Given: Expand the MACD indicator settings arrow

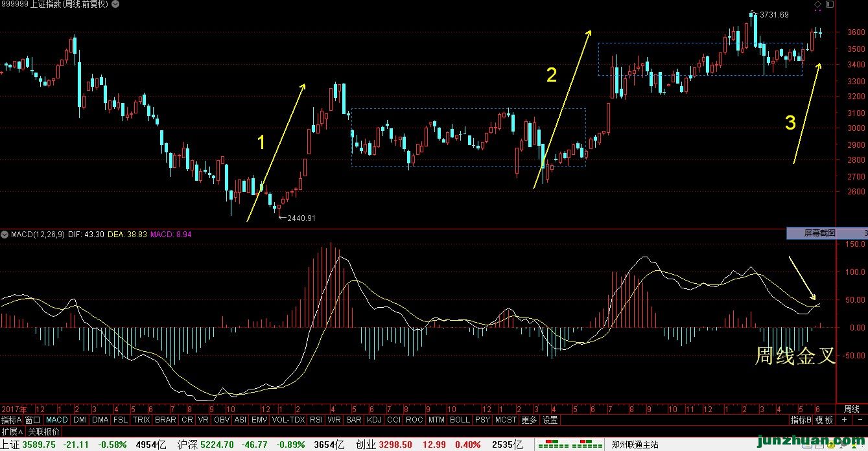Looking at the screenshot, I should pyautogui.click(x=5, y=233).
